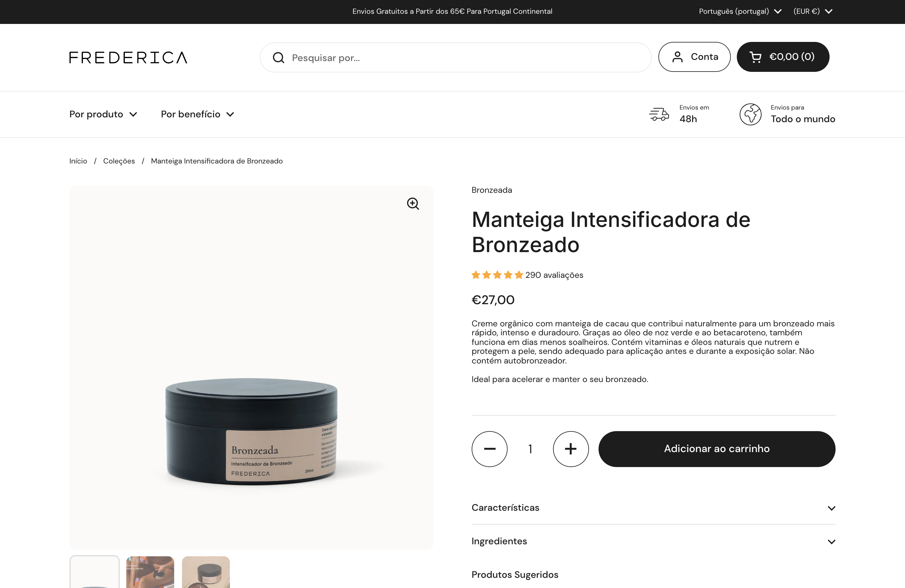
Task: Click the Pesquisar por search field
Action: (x=455, y=57)
